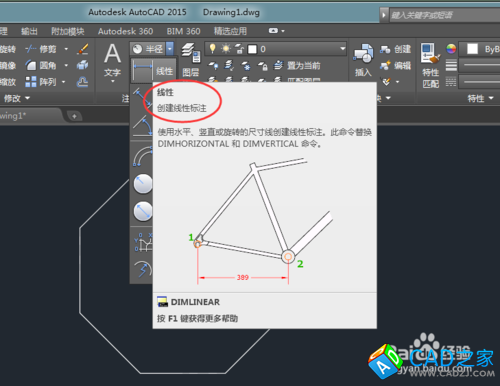Viewport: 500px width, 386px height.
Task: Choose the Linear (线性) dimension tool
Action: coord(153,71)
